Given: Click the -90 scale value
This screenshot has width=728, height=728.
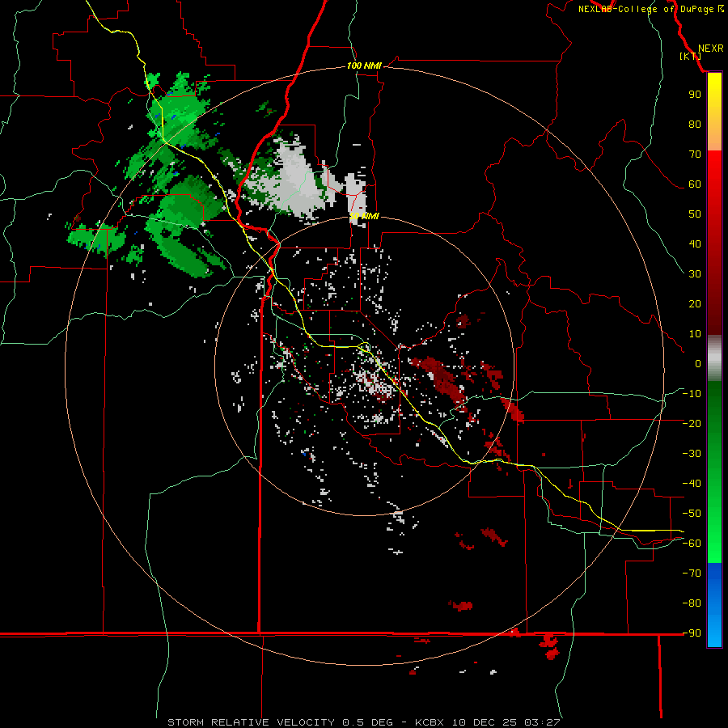Looking at the screenshot, I should click(692, 633).
